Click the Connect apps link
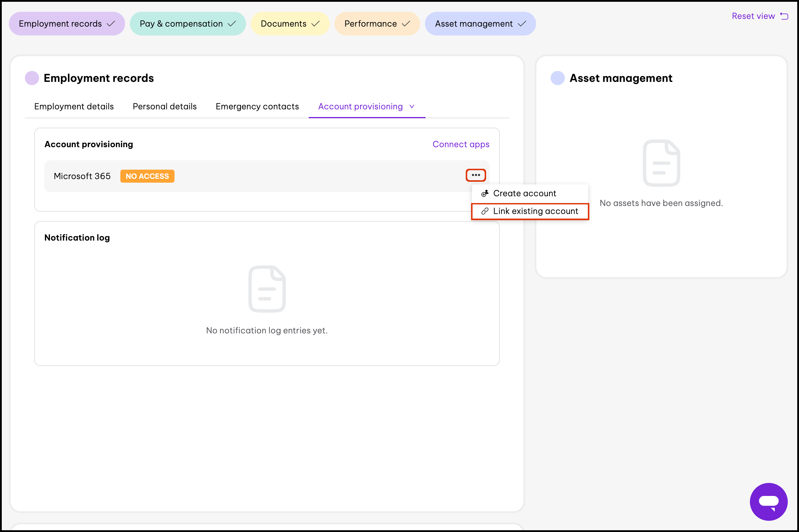799x532 pixels. click(461, 144)
